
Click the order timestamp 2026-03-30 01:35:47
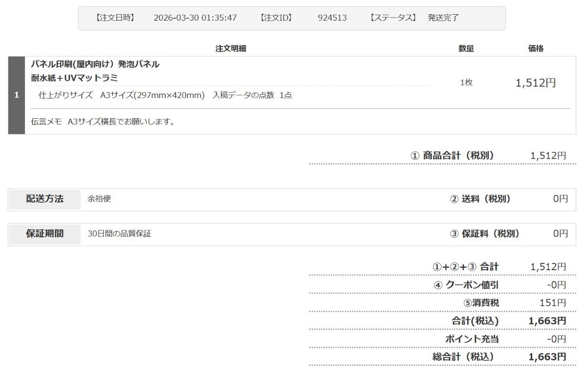tap(195, 18)
